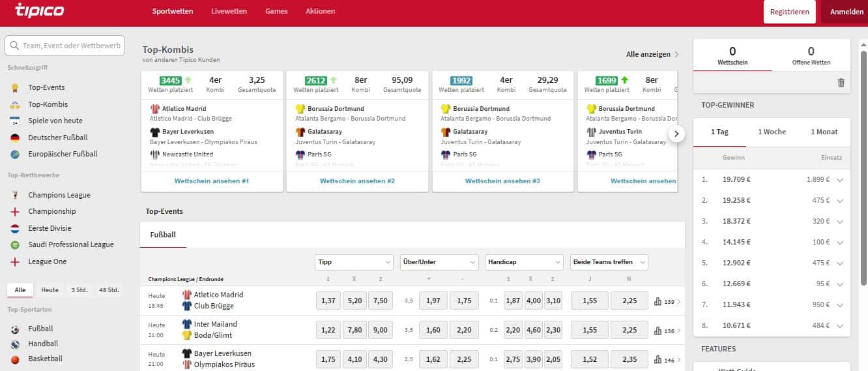
Task: Click the Registrieren button
Action: point(789,12)
